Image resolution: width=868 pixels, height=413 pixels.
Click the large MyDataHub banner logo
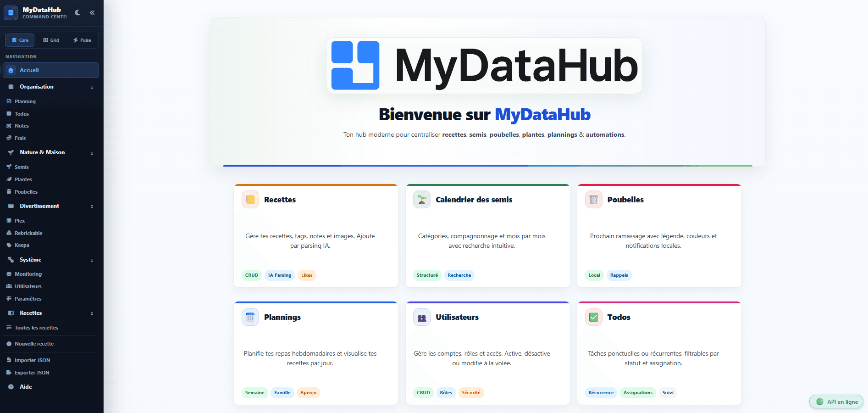(x=484, y=66)
